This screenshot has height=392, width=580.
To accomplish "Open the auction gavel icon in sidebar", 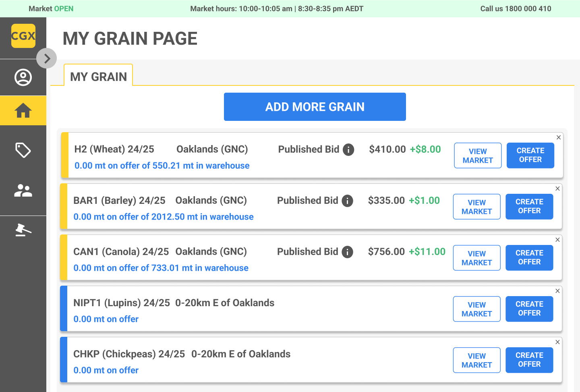I will tap(23, 230).
